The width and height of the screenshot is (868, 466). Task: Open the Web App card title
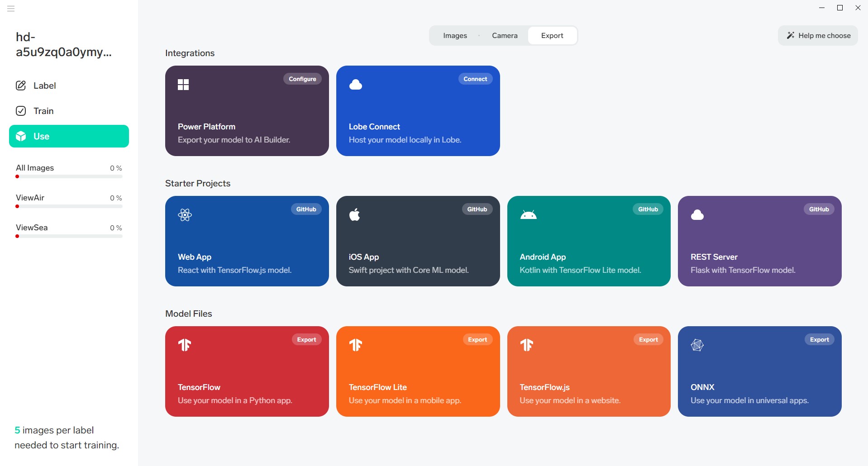point(195,257)
